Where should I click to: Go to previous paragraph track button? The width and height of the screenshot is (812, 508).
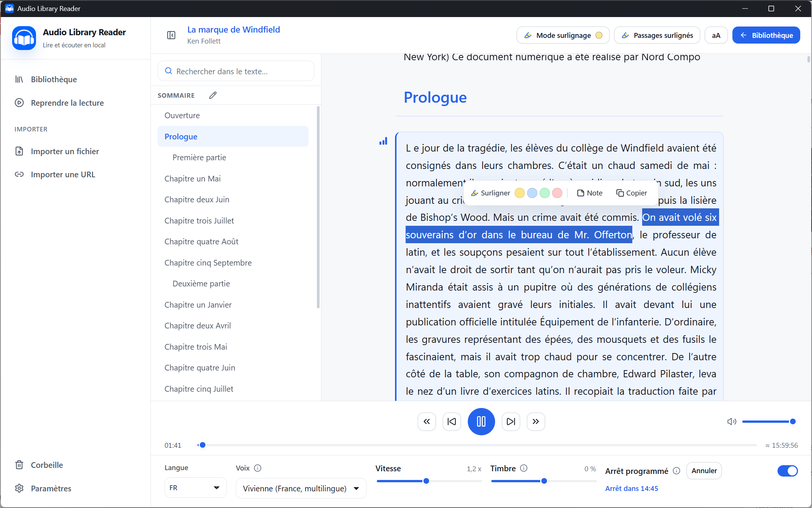pos(452,422)
